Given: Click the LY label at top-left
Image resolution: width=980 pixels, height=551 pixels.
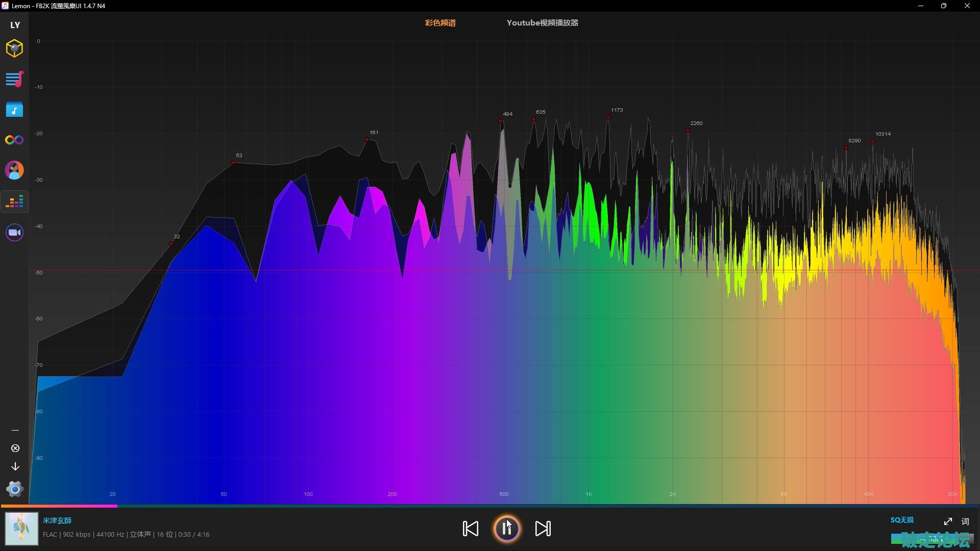Looking at the screenshot, I should [15, 25].
